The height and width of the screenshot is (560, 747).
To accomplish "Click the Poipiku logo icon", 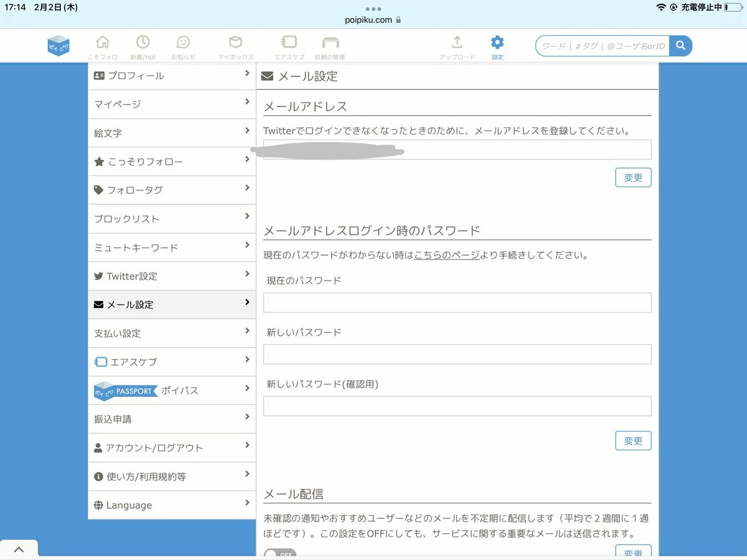I will tap(59, 45).
